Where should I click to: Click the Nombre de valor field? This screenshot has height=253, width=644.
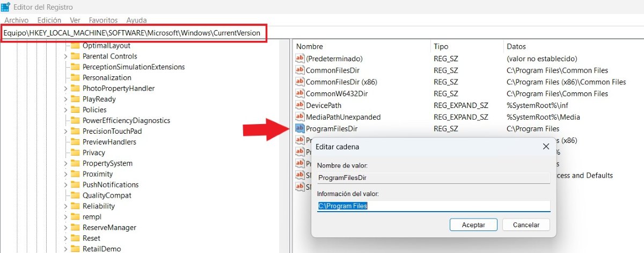pyautogui.click(x=434, y=178)
